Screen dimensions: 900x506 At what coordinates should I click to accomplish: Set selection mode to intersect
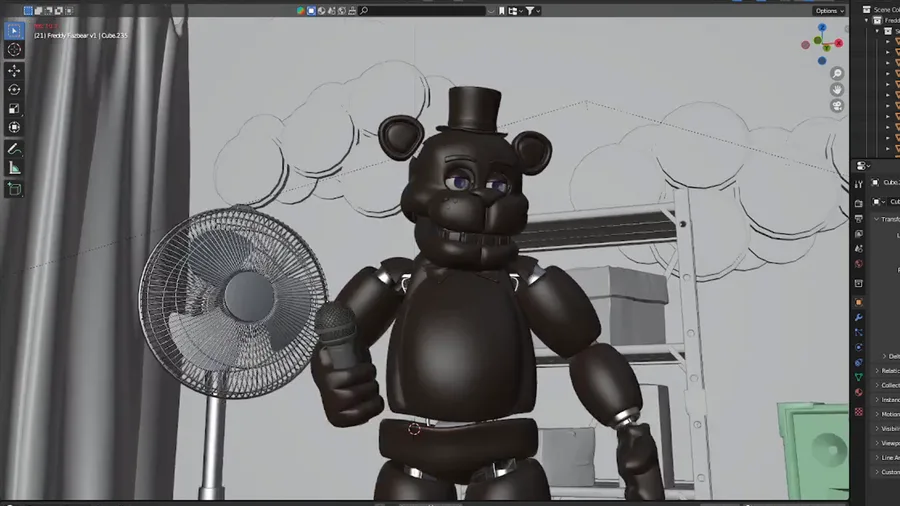click(69, 10)
